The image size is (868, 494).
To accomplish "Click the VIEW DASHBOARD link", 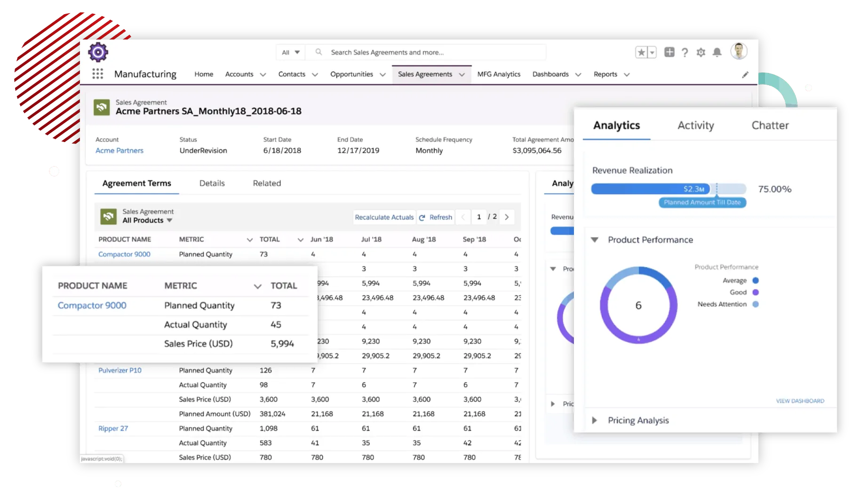I will (x=800, y=401).
